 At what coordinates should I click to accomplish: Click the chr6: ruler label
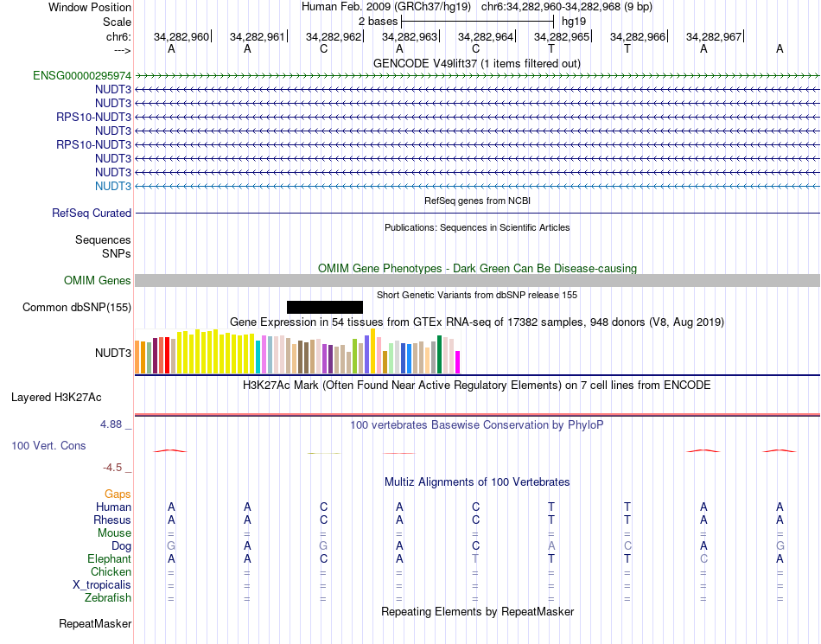click(119, 36)
